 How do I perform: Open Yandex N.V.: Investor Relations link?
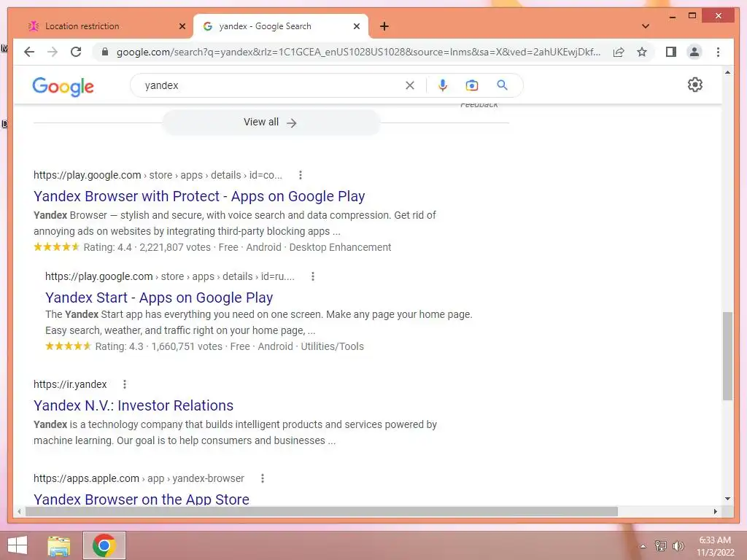click(133, 405)
